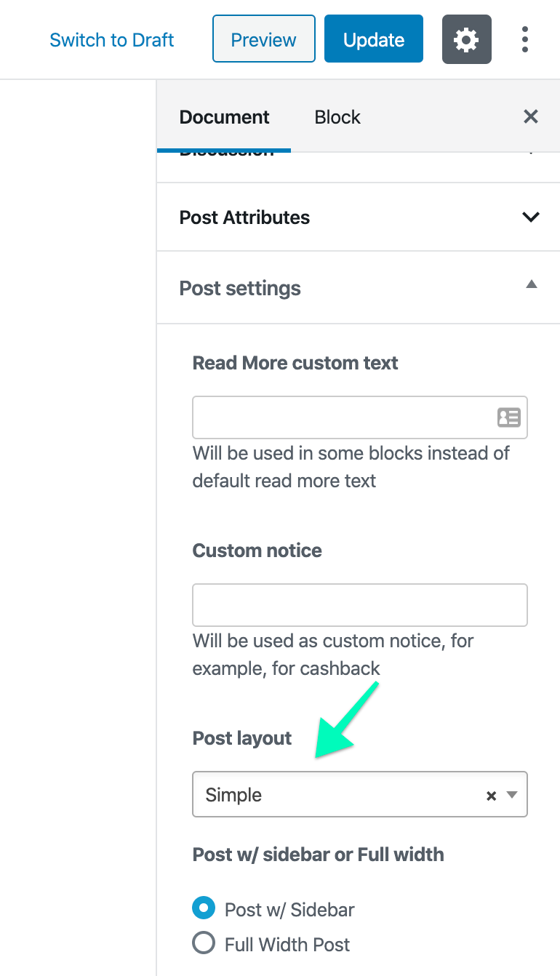Image resolution: width=560 pixels, height=976 pixels.
Task: Switch to the Document tab
Action: [x=224, y=117]
